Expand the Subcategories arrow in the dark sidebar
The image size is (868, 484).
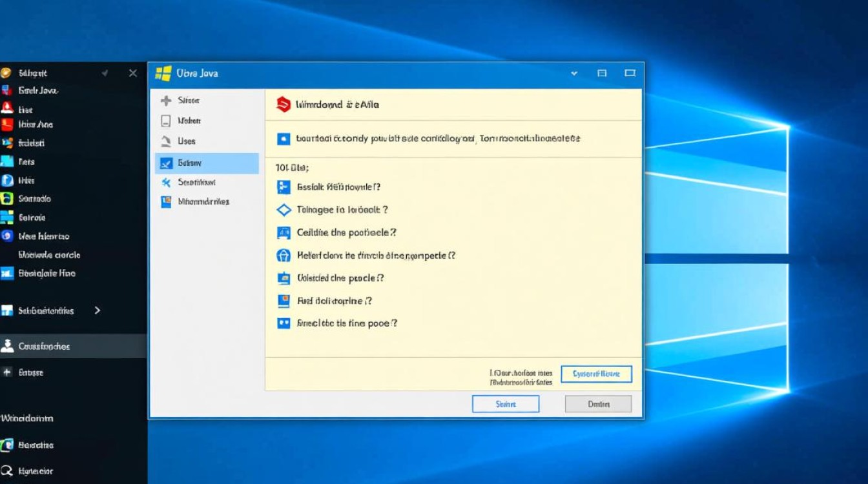(x=97, y=310)
